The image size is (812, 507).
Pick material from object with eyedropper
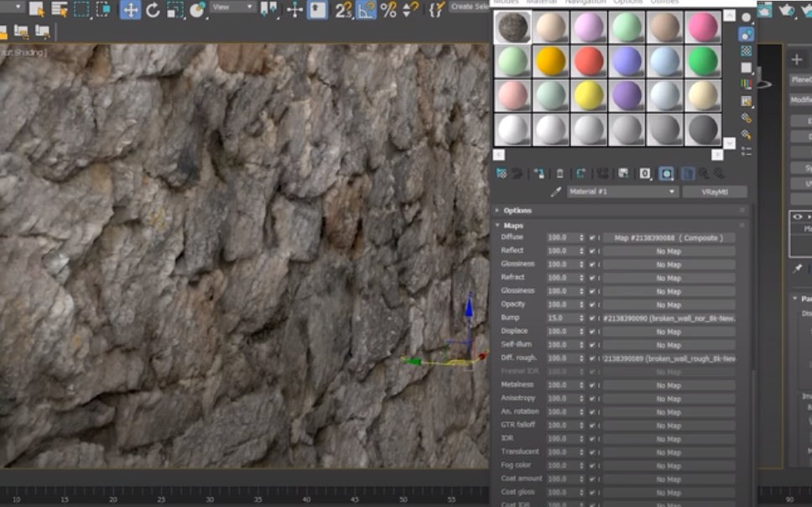coord(555,192)
